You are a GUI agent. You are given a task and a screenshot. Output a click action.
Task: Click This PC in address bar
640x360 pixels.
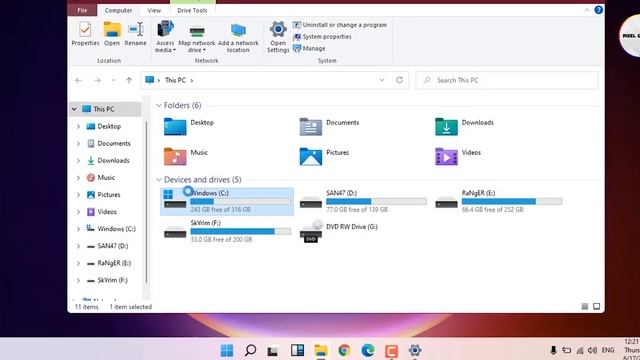[x=175, y=80]
